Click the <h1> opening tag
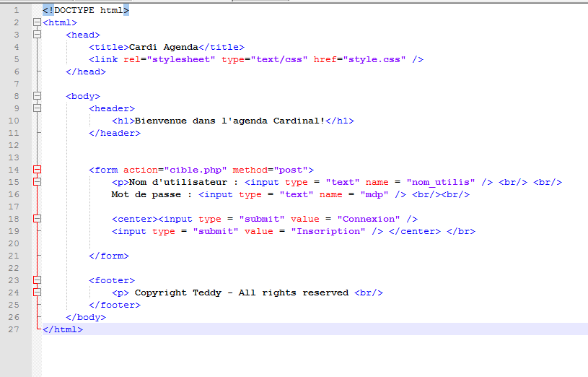This screenshot has width=588, height=377. click(123, 121)
